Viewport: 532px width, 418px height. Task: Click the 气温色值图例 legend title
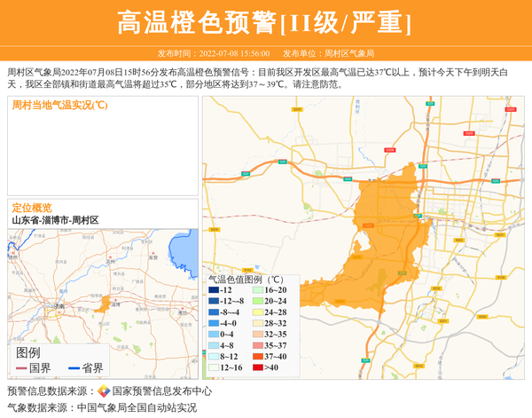click(247, 278)
